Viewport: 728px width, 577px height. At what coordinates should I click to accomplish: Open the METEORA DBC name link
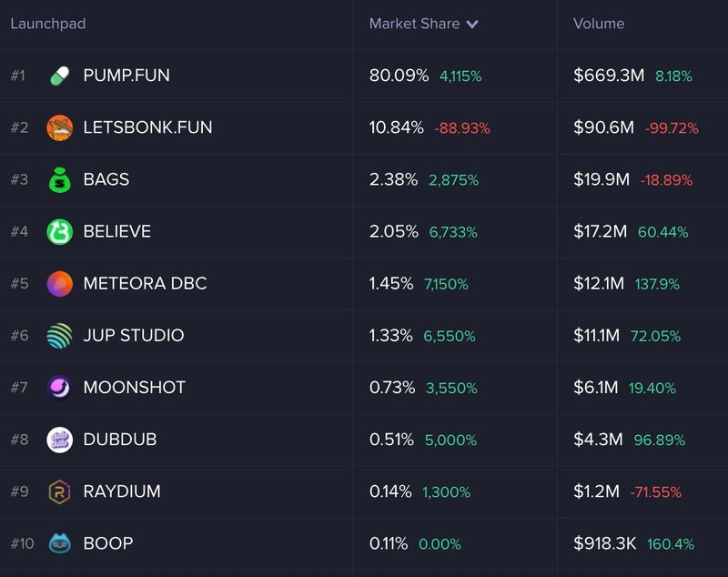(x=145, y=283)
